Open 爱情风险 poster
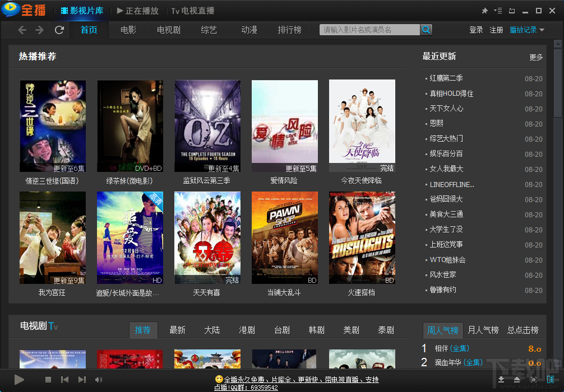564x392 pixels. coord(284,126)
